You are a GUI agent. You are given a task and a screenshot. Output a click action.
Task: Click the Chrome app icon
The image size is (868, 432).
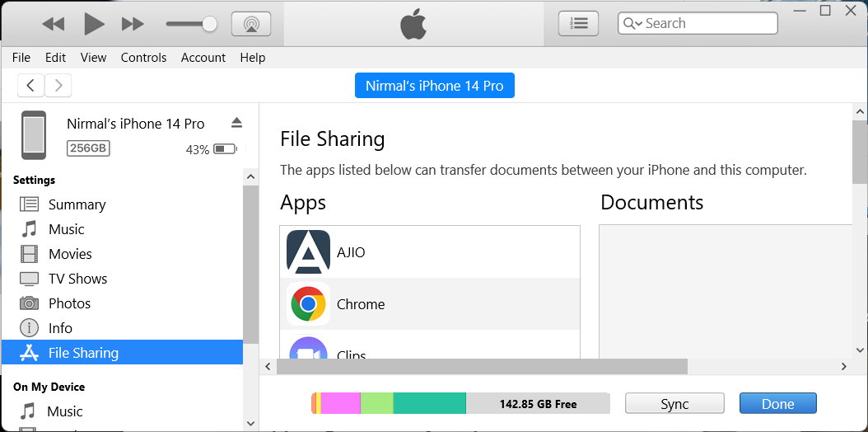click(x=308, y=304)
